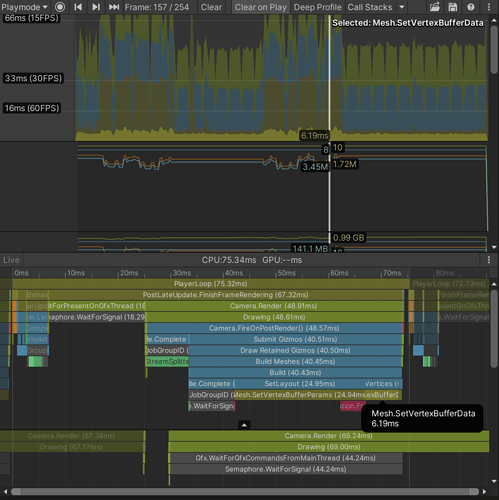The height and width of the screenshot is (500, 499).
Task: Select the Build (40.43ms) sample
Action: click(295, 372)
